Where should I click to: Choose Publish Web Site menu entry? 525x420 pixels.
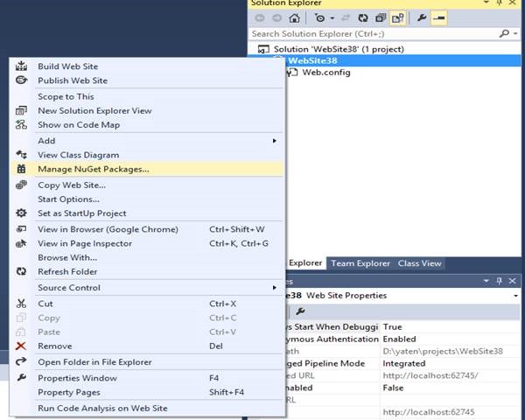73,80
